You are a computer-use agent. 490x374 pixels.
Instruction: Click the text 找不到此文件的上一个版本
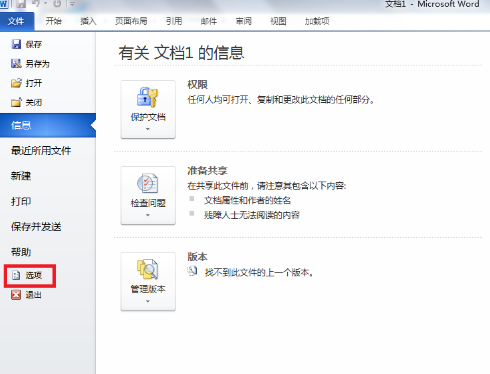[259, 273]
